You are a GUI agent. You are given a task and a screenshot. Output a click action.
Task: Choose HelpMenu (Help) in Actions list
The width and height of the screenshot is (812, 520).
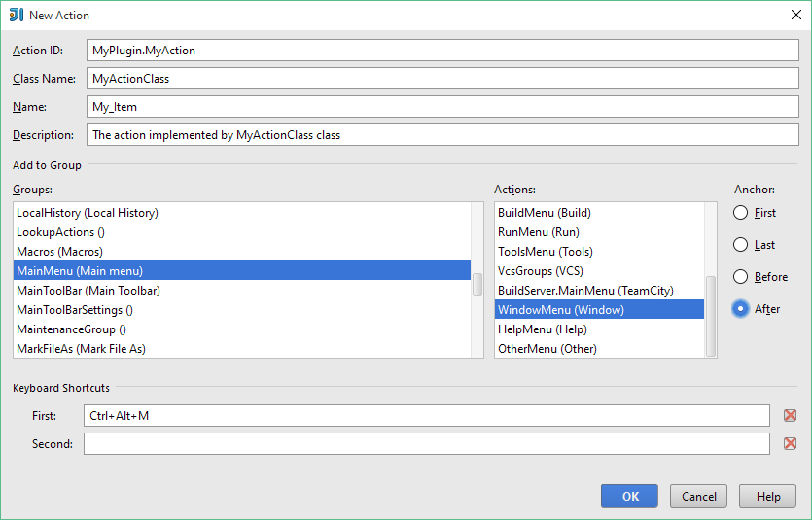pyautogui.click(x=543, y=329)
